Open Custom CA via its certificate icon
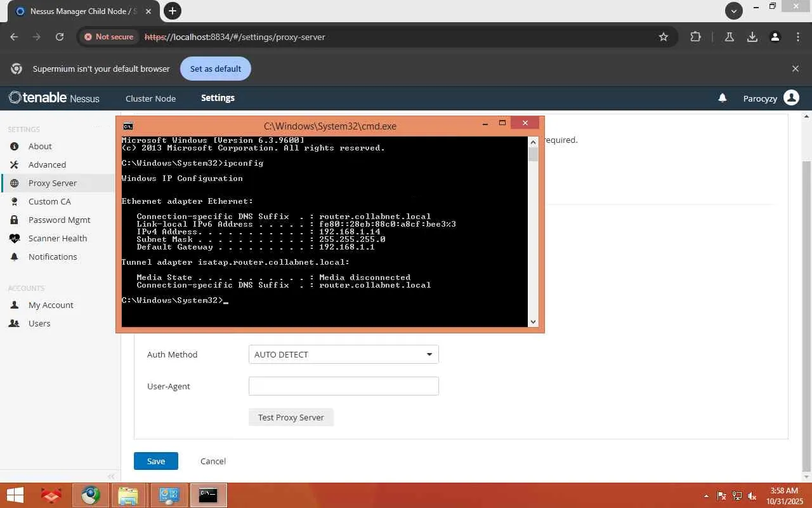Image resolution: width=812 pixels, height=508 pixels. click(x=15, y=201)
